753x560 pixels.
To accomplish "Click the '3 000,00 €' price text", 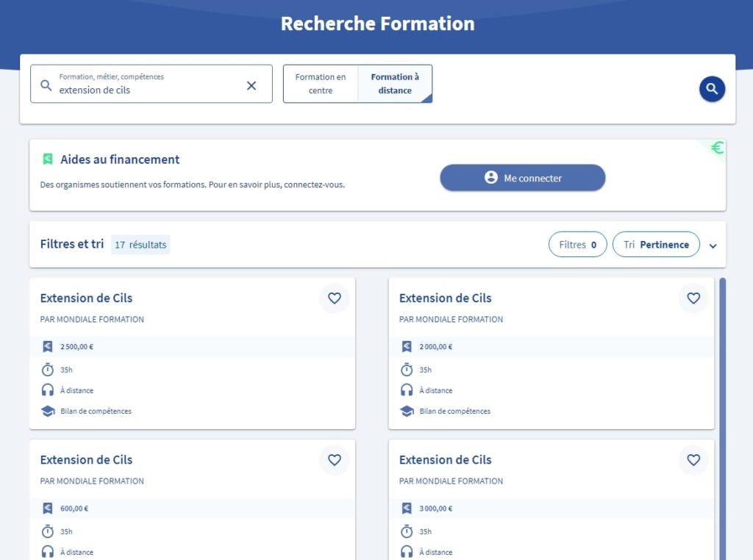I will click(x=436, y=508).
